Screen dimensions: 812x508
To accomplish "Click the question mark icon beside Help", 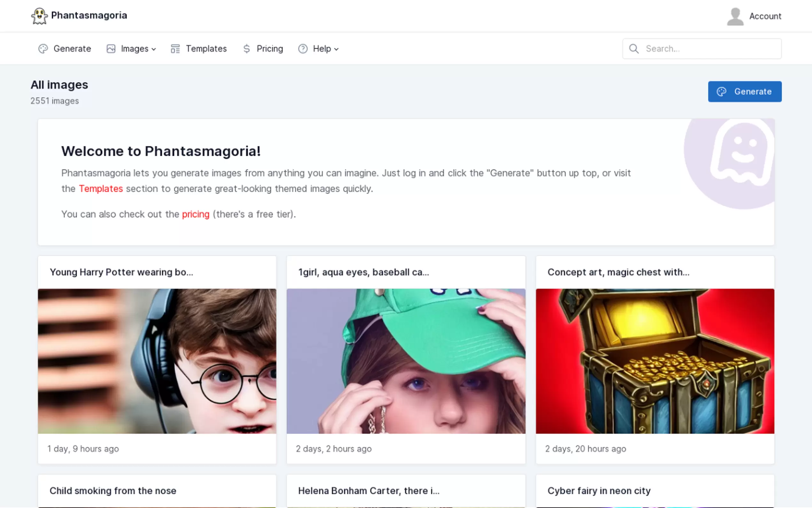I will point(302,49).
